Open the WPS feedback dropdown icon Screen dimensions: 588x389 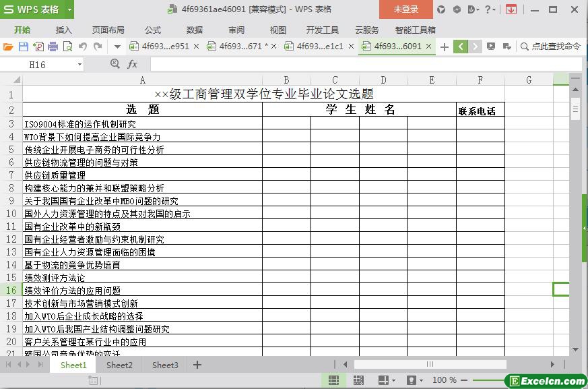point(473,9)
